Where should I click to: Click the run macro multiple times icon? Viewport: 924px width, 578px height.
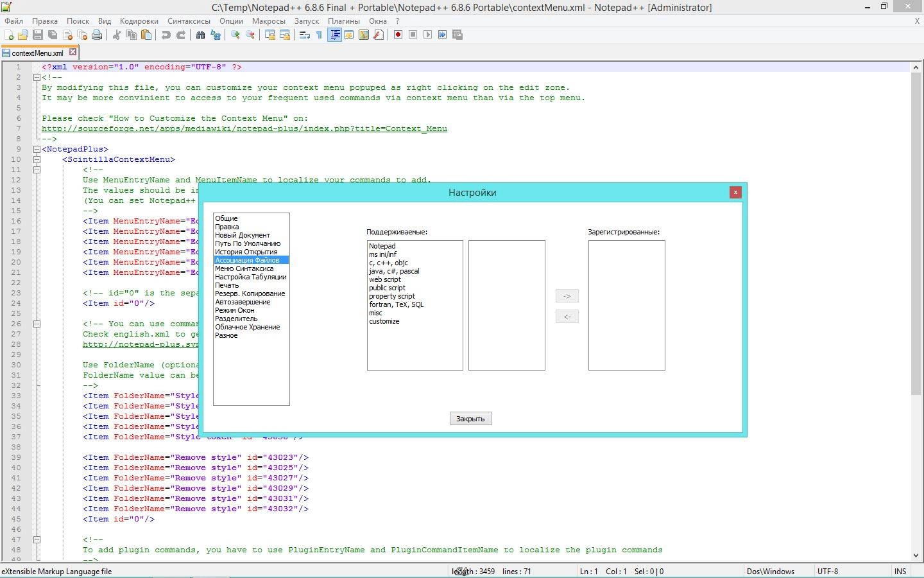(x=442, y=35)
